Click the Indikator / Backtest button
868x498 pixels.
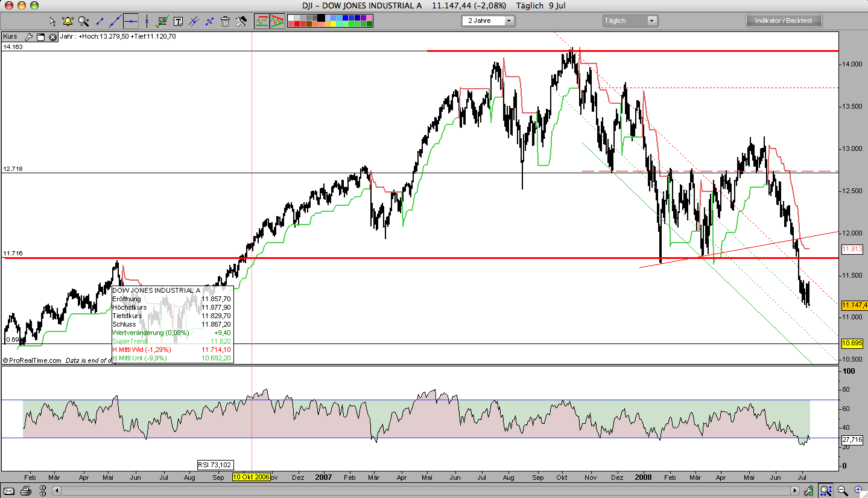coord(784,21)
